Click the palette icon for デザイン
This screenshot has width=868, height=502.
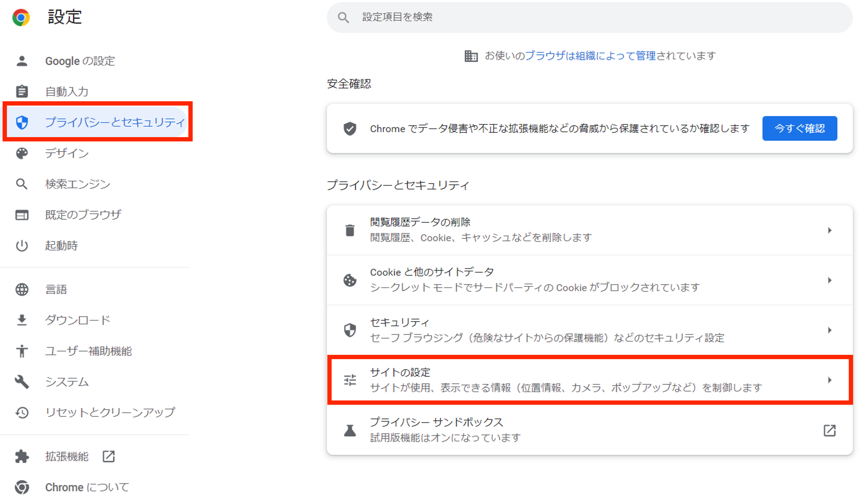[x=22, y=153]
